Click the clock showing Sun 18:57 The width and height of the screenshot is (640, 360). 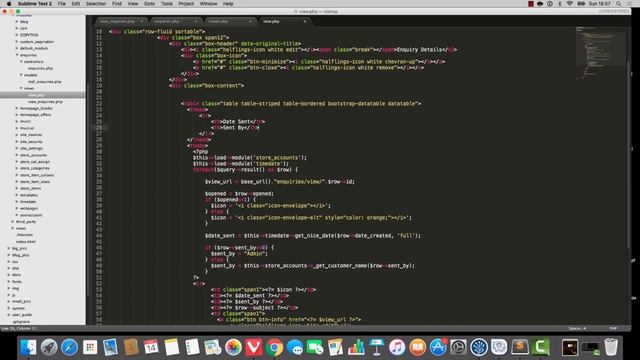point(600,4)
